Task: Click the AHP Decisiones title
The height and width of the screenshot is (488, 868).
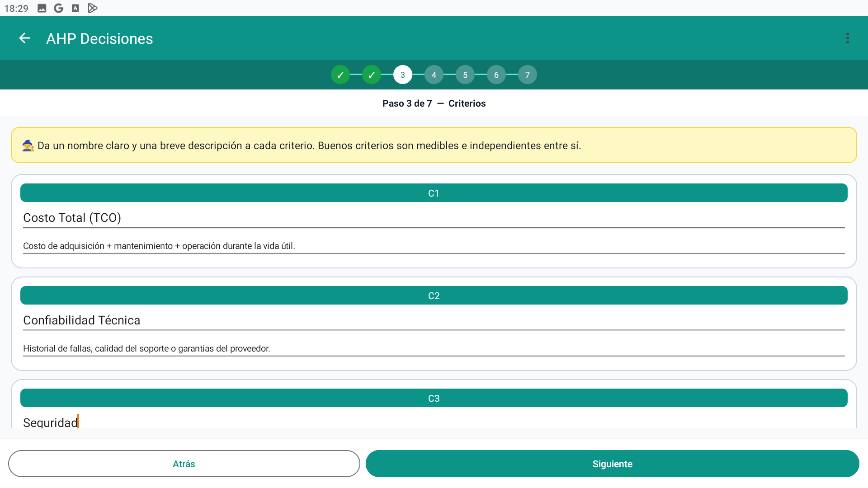Action: coord(99,39)
